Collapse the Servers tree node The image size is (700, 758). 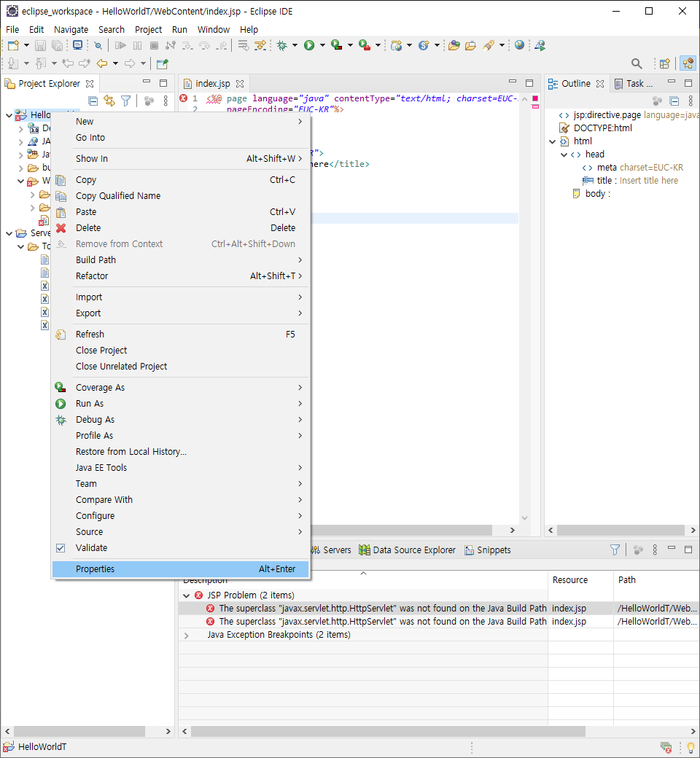coord(9,233)
